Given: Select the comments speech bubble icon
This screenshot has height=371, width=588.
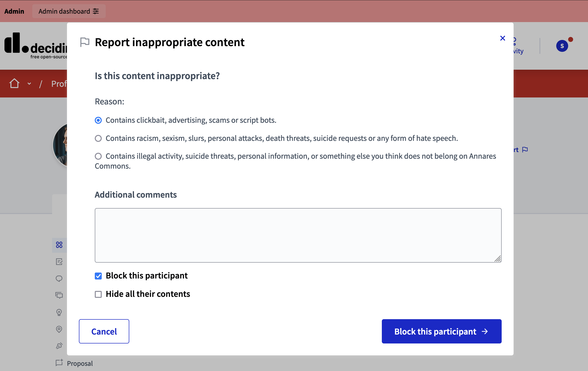Looking at the screenshot, I should point(59,278).
